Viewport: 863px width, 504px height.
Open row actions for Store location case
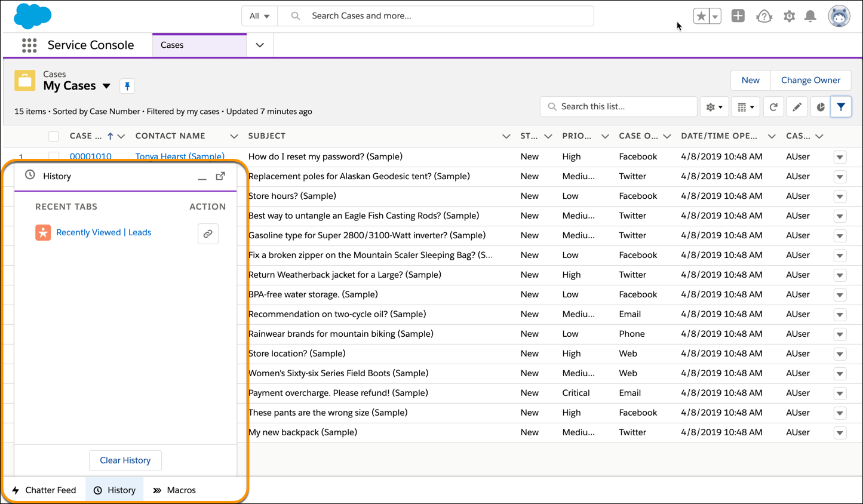[x=840, y=354]
